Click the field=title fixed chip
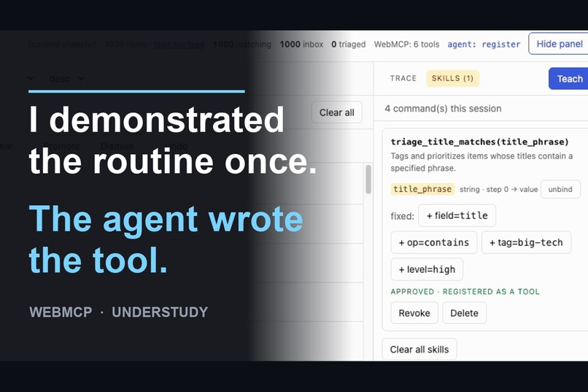The image size is (588, 392). coord(457,215)
